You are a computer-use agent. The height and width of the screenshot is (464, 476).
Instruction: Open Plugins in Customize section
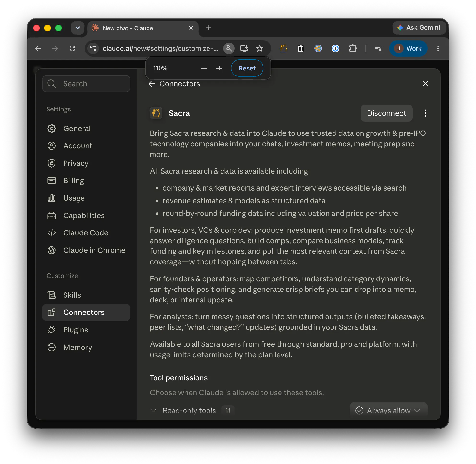tap(86, 330)
